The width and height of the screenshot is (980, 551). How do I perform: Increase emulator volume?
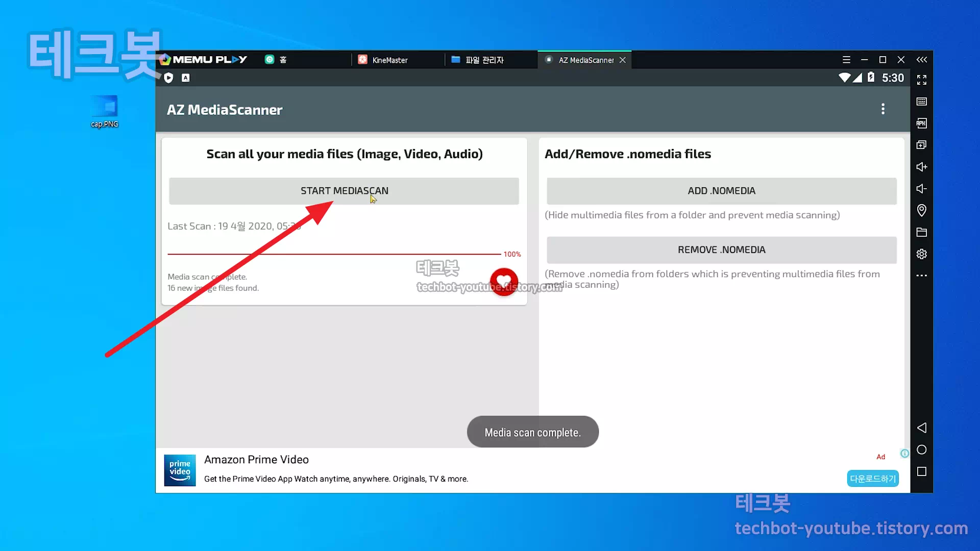(x=921, y=167)
